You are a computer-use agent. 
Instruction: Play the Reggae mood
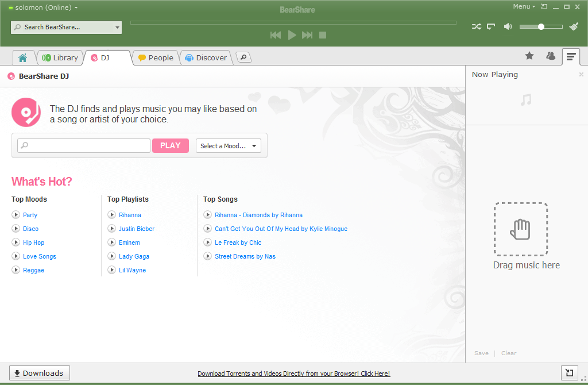tap(16, 270)
